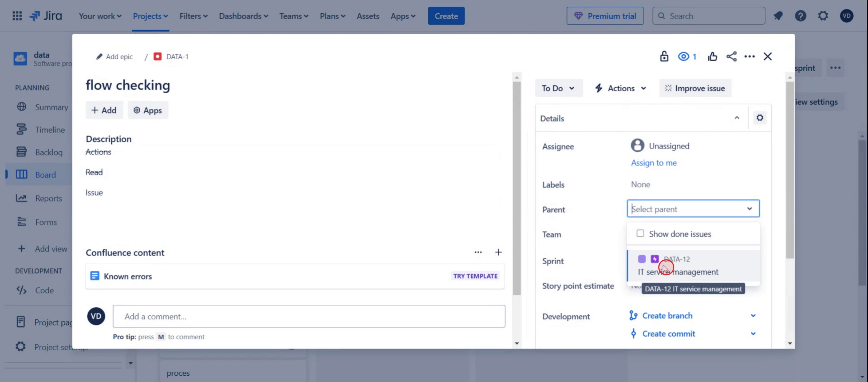
Task: Click the plus icon beside Confluence content
Action: pyautogui.click(x=498, y=252)
